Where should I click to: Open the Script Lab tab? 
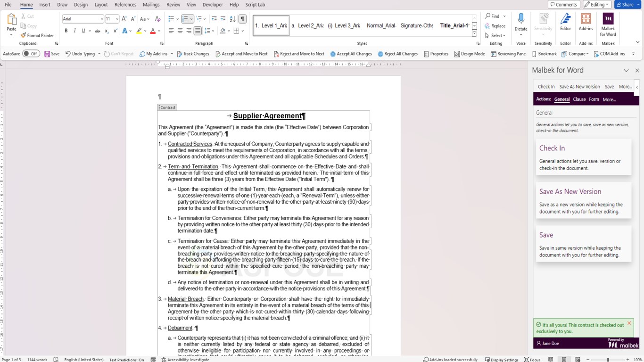click(255, 5)
